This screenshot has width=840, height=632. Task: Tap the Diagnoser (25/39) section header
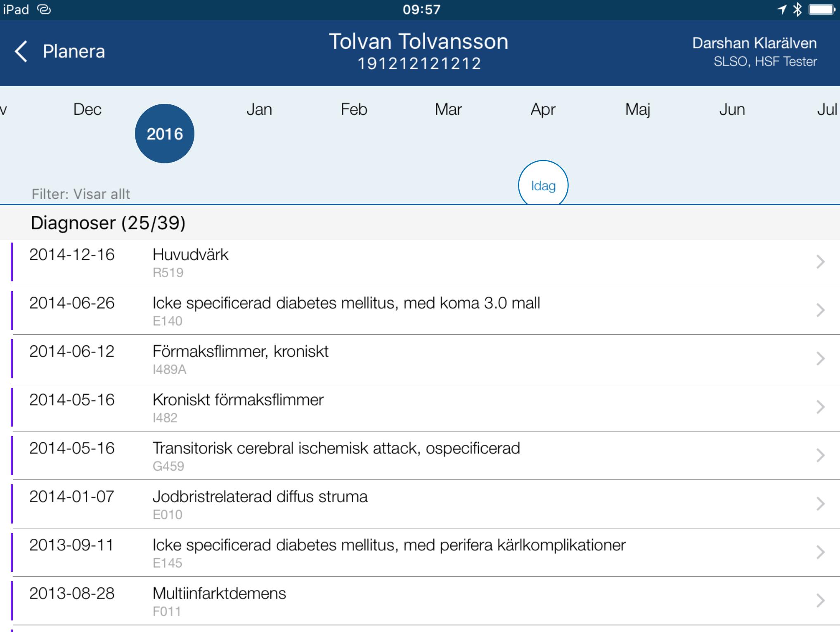click(x=420, y=223)
